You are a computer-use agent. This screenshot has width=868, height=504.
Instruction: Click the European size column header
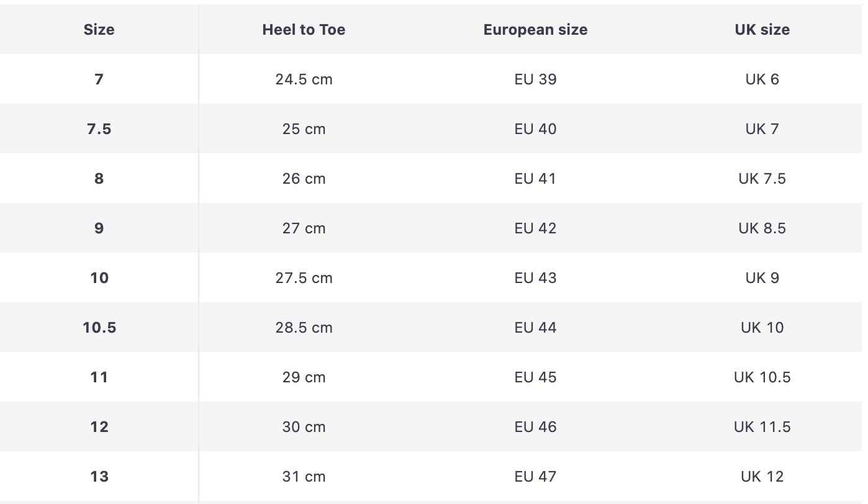[x=535, y=29]
